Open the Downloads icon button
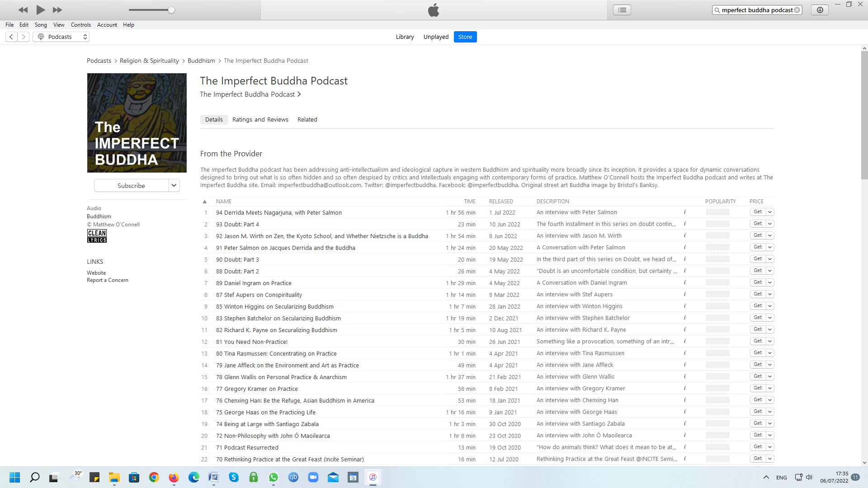 [x=820, y=10]
